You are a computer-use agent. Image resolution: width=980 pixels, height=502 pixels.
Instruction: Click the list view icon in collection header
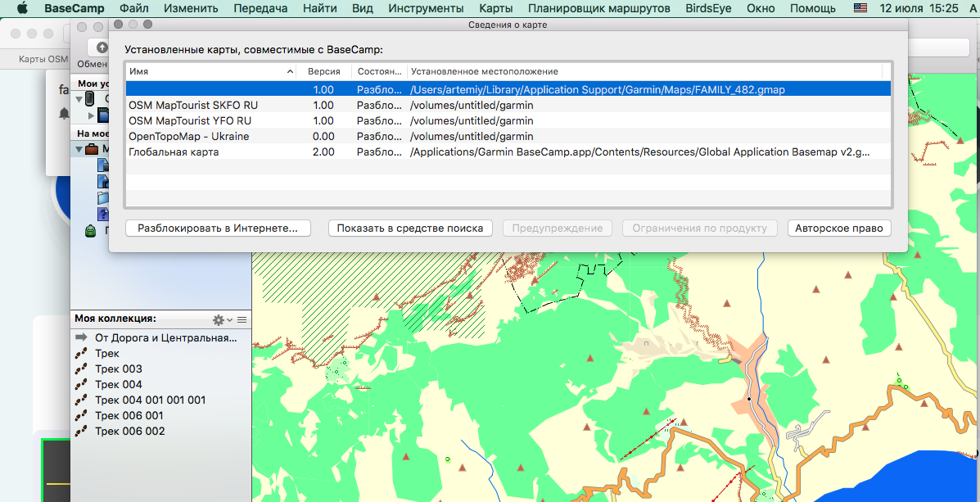[242, 319]
